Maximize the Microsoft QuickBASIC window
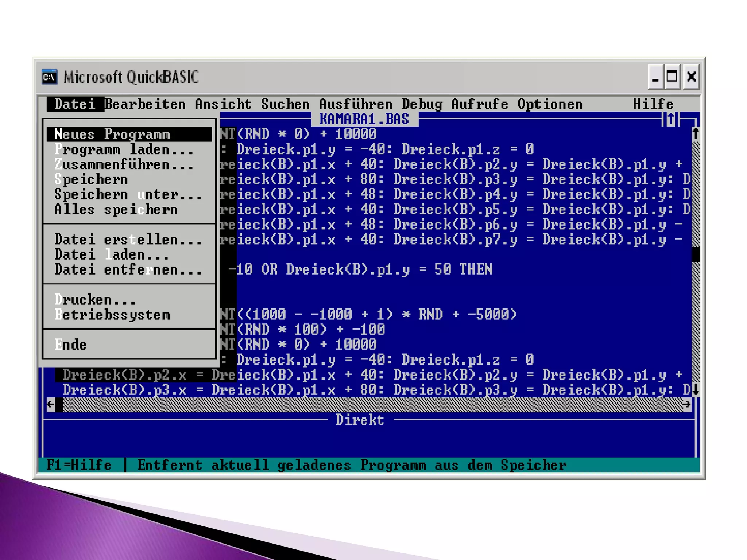747x560 pixels. [x=672, y=77]
